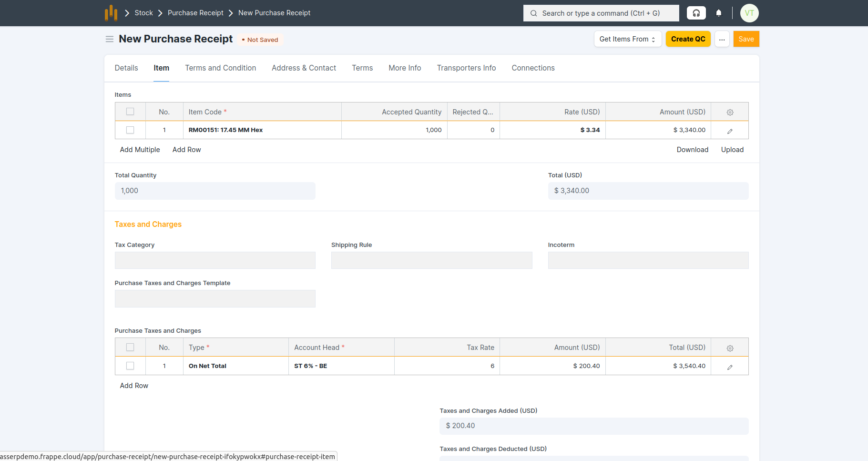
Task: Check the RM00151 item row checkbox
Action: [x=130, y=130]
